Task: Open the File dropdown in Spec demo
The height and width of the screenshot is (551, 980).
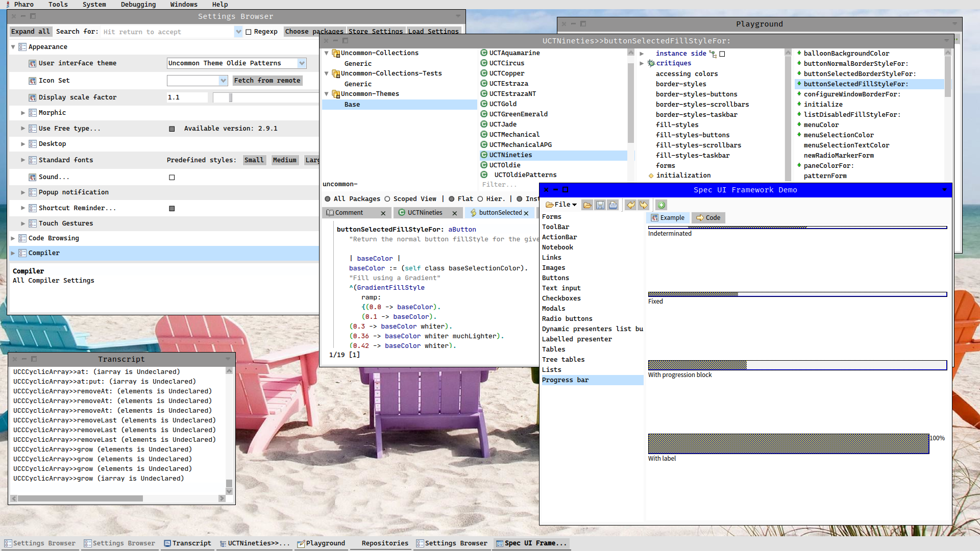Action: pyautogui.click(x=561, y=205)
